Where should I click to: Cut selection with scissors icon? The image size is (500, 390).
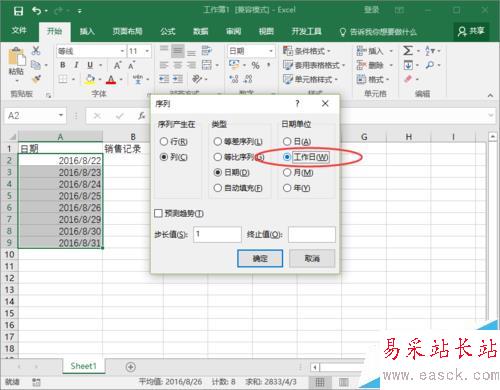(x=36, y=51)
